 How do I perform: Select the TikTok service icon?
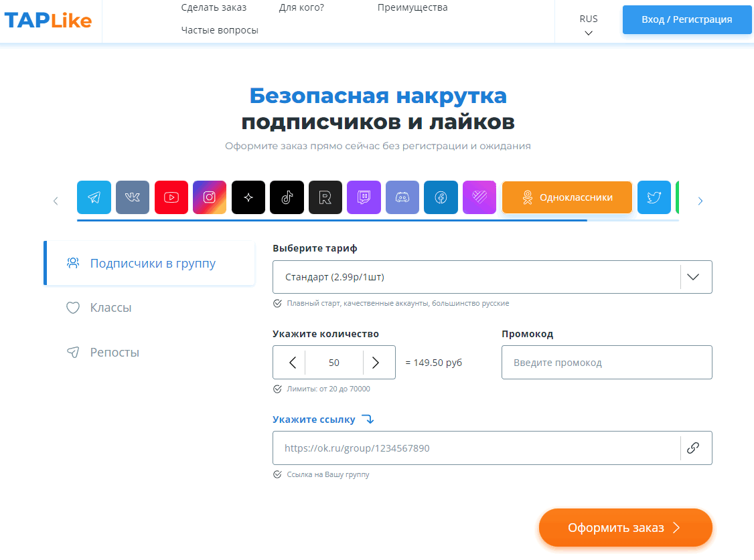coord(287,197)
